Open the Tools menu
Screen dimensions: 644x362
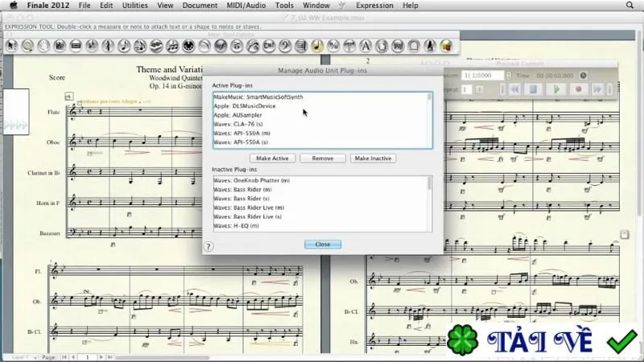tap(284, 6)
